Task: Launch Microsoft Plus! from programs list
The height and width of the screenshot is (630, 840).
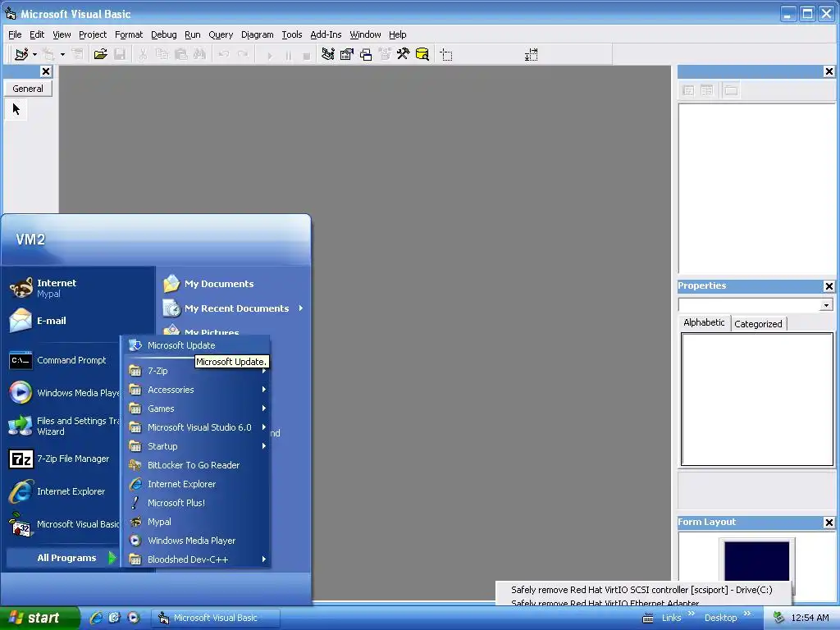Action: pyautogui.click(x=197, y=503)
